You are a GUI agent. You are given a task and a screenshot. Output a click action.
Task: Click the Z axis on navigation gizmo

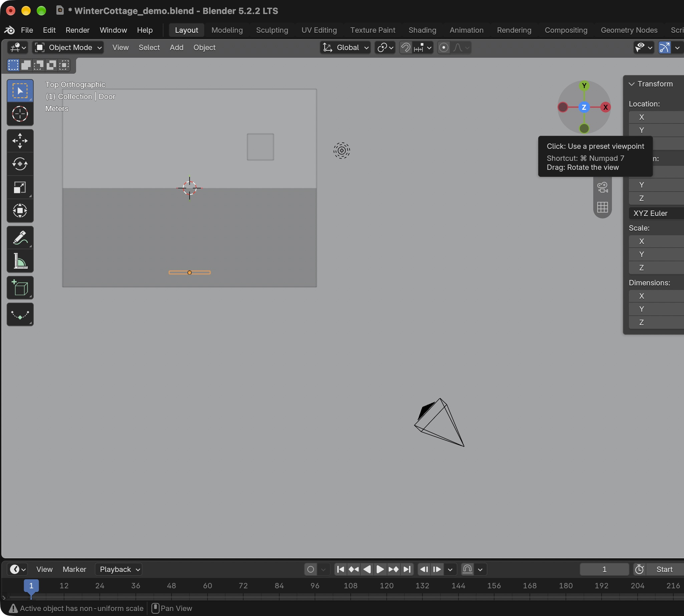pyautogui.click(x=584, y=107)
